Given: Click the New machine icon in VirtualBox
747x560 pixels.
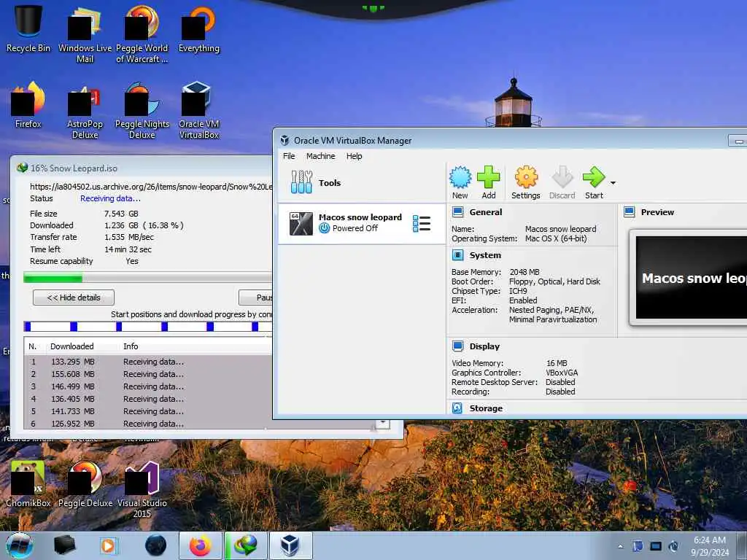Looking at the screenshot, I should pyautogui.click(x=460, y=183).
